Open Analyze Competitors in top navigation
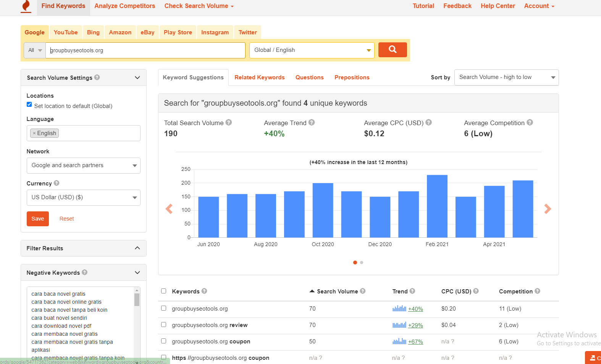This screenshot has width=601, height=364. (124, 6)
